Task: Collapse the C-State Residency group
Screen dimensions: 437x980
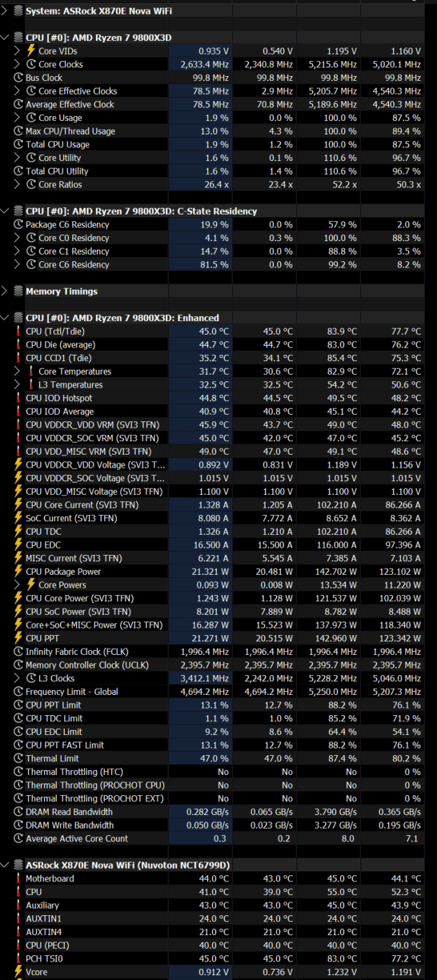Action: (6, 211)
